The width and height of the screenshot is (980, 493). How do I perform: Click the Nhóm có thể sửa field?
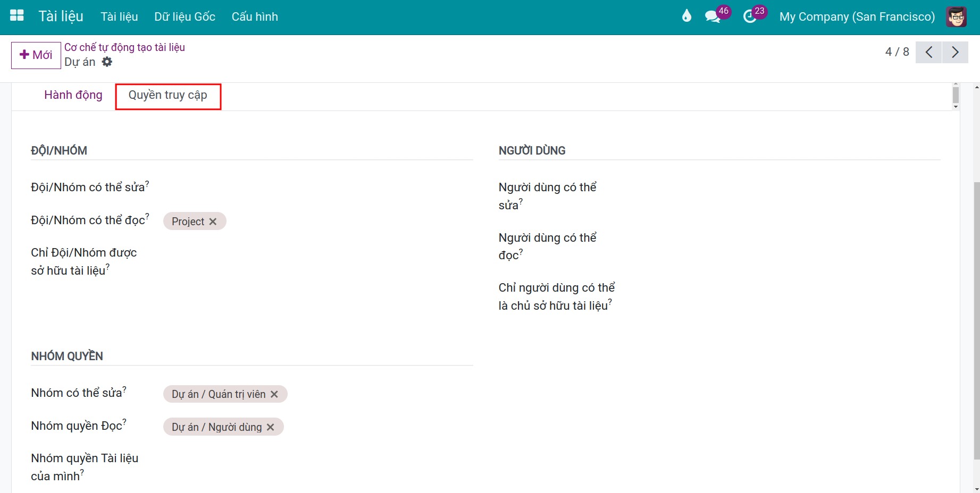click(x=318, y=394)
